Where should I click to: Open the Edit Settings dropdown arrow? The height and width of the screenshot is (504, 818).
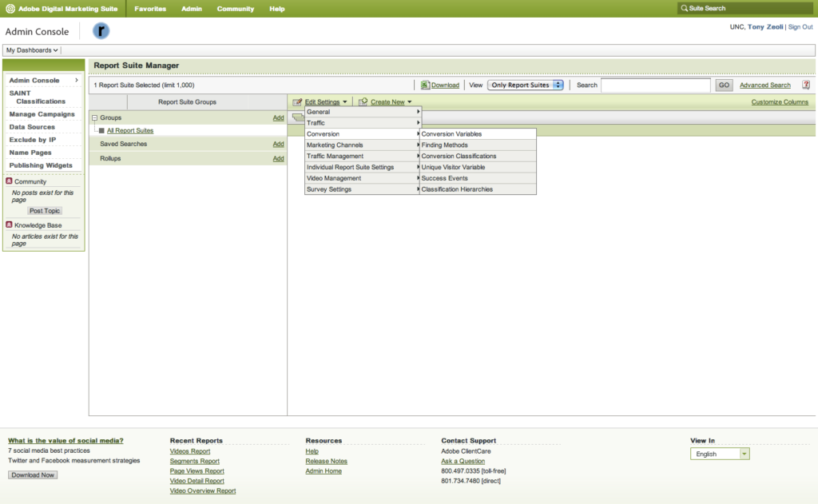pos(345,102)
